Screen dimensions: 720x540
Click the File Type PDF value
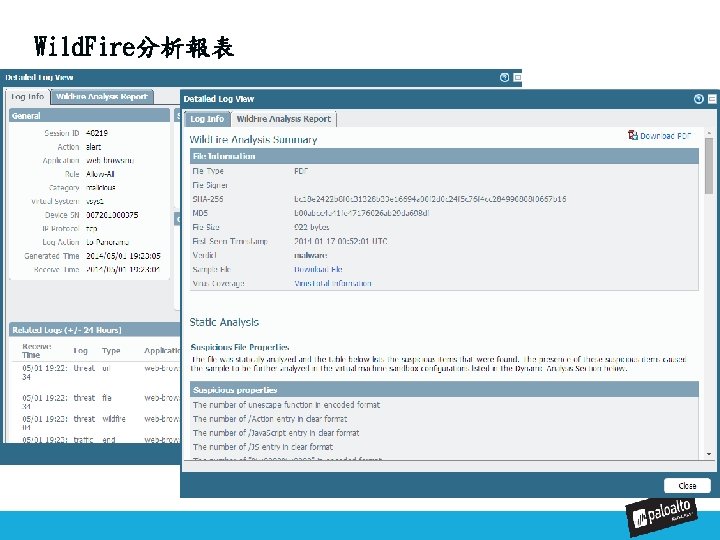(301, 171)
